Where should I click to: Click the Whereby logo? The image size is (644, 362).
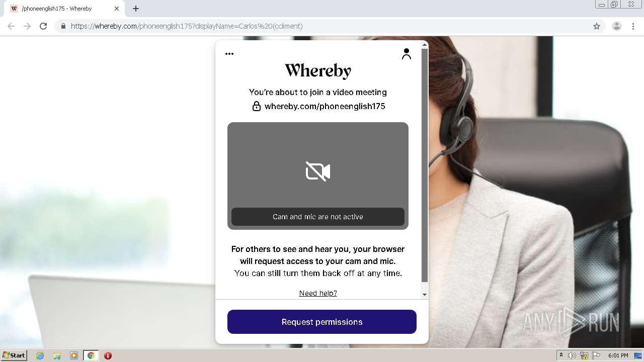pos(318,71)
